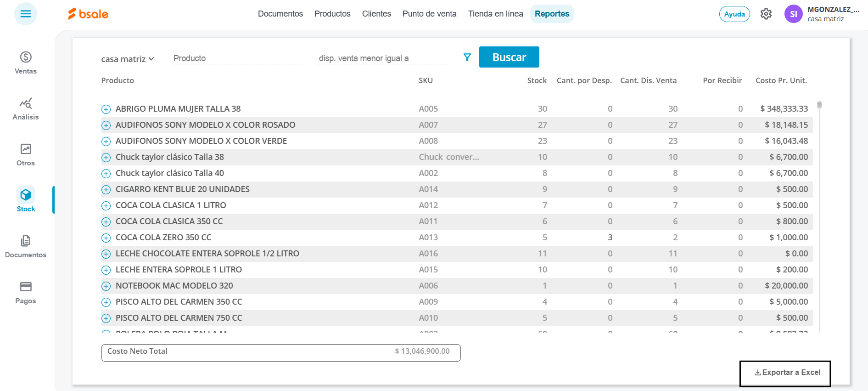Expand PISCO ALTO DEL CARMEN 350 CC row

pyautogui.click(x=106, y=302)
